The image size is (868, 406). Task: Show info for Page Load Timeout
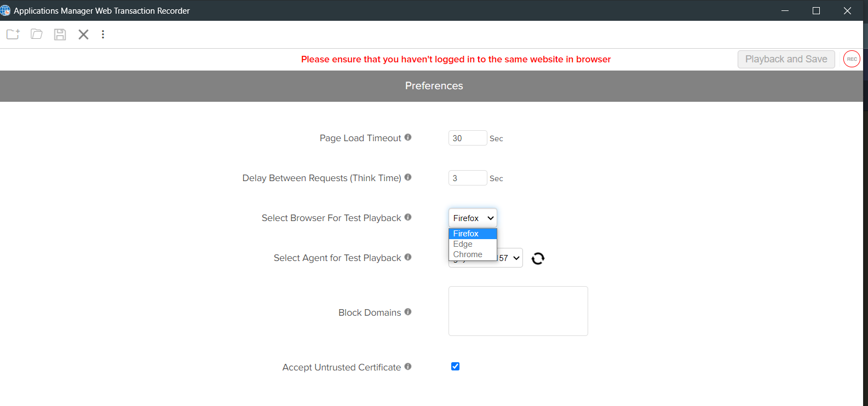pyautogui.click(x=408, y=137)
